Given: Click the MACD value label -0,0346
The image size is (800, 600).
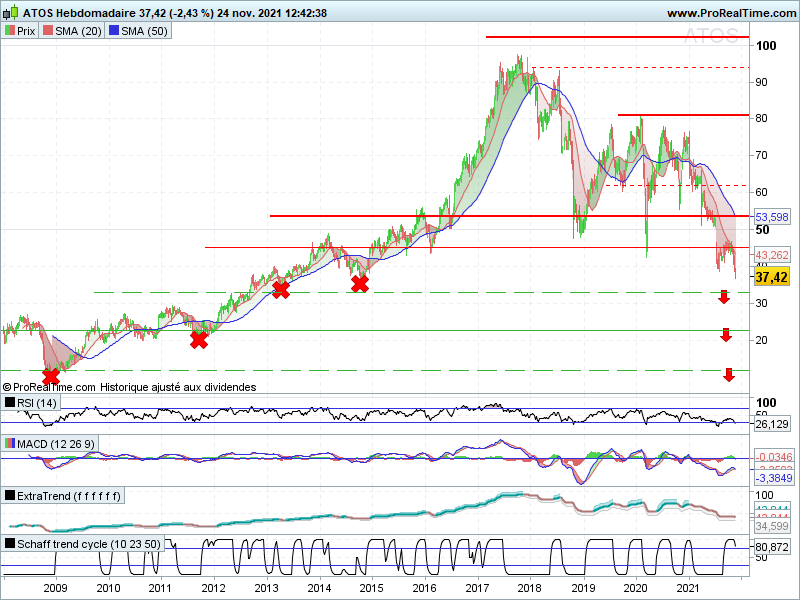Looking at the screenshot, I should click(x=773, y=457).
